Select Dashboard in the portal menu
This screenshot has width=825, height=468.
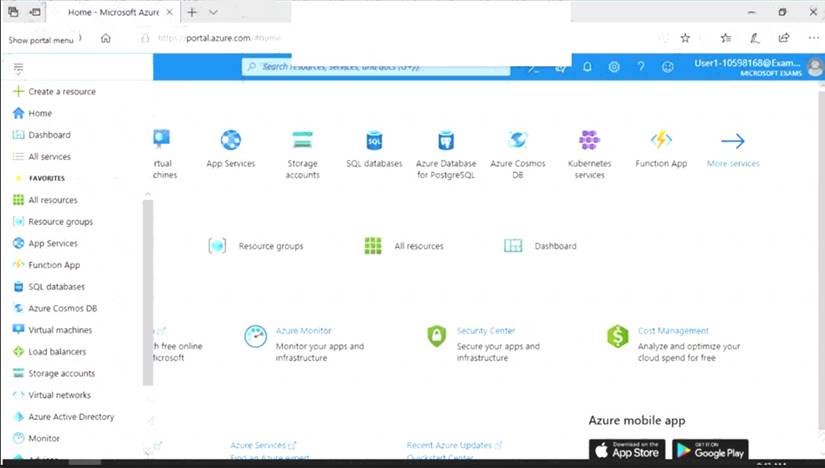click(42, 135)
